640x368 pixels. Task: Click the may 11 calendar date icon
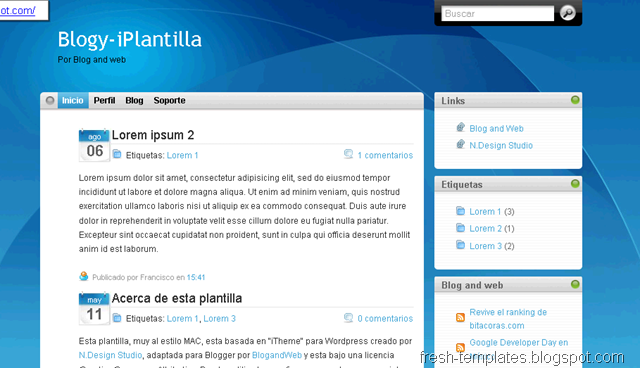[94, 308]
